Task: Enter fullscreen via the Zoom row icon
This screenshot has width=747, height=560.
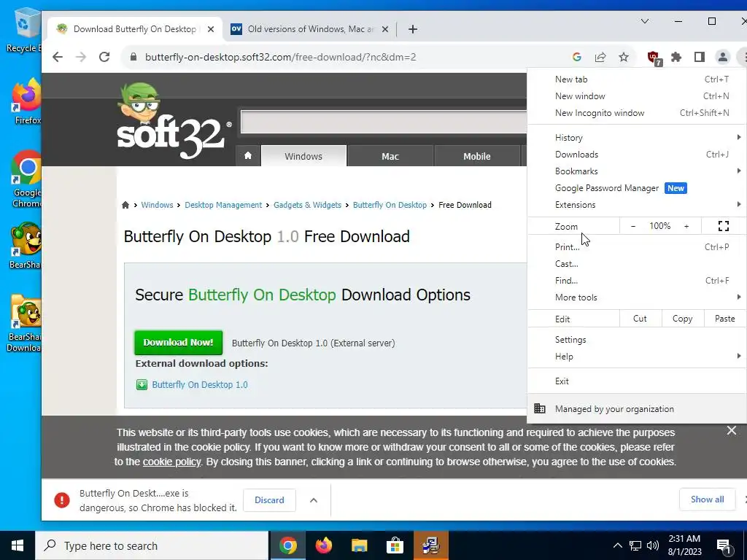Action: point(723,226)
